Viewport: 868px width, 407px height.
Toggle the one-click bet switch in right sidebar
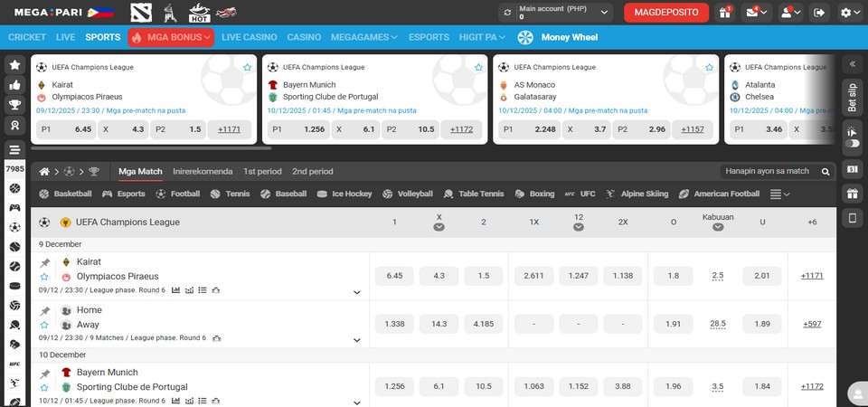pos(853,144)
